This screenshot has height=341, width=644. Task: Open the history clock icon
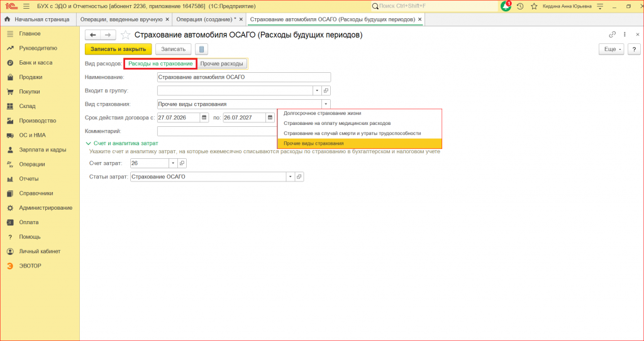pos(520,6)
